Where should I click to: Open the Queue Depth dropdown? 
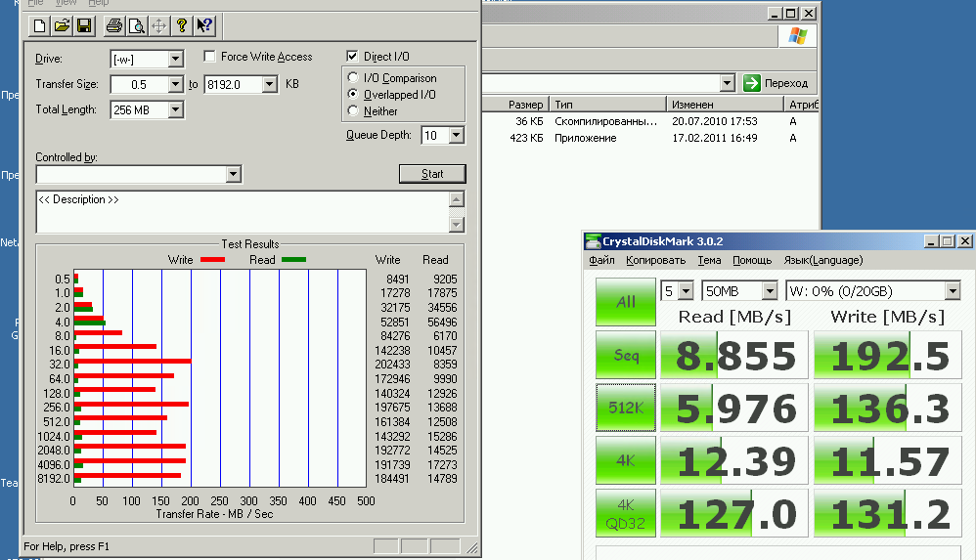click(x=455, y=136)
